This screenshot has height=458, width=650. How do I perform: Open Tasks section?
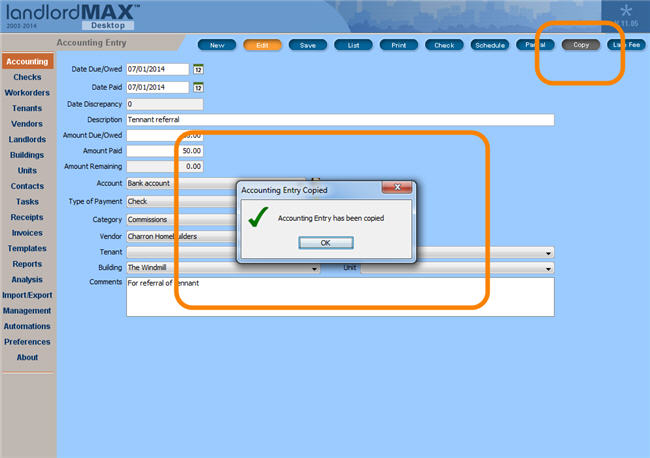point(27,202)
